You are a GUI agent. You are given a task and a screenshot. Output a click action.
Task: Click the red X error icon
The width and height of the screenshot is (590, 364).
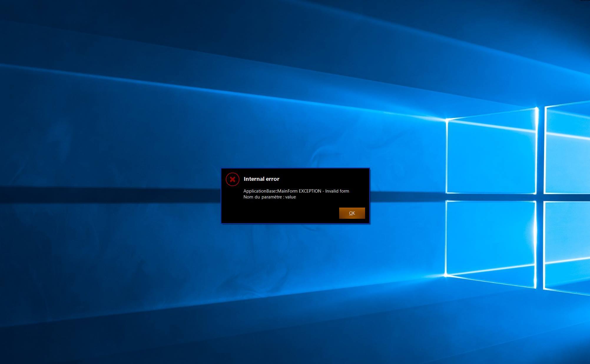click(x=232, y=179)
